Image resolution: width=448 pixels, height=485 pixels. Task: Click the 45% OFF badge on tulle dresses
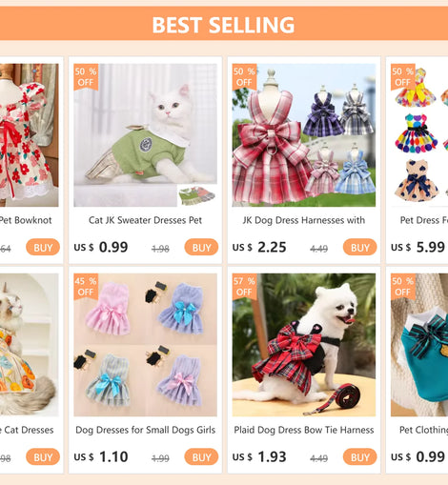86,287
